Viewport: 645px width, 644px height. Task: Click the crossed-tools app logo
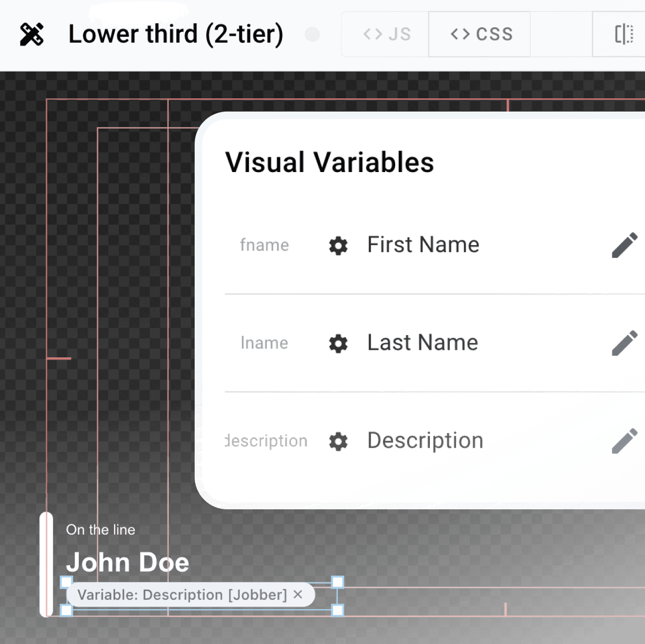pos(33,34)
